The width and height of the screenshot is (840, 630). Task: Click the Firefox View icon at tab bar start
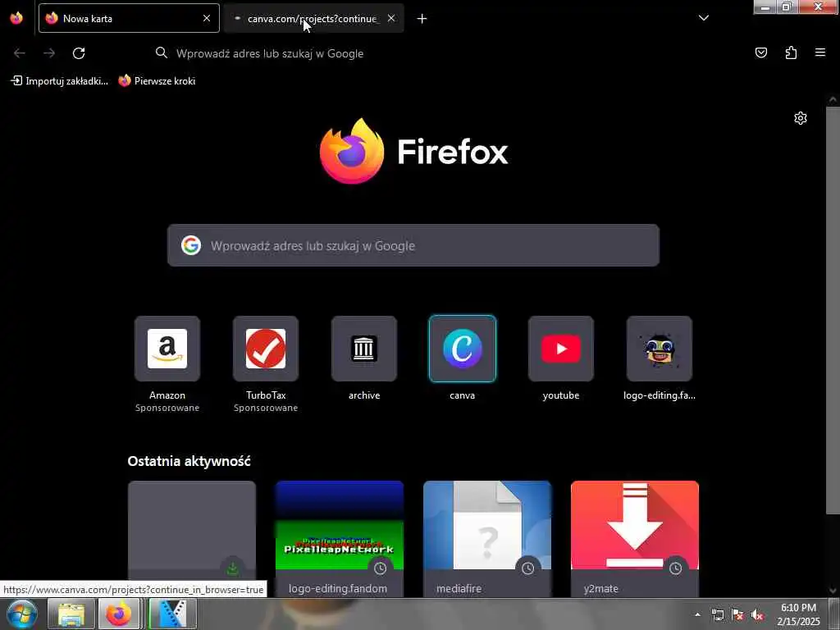16,18
